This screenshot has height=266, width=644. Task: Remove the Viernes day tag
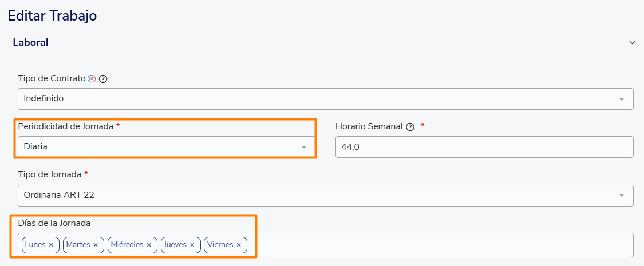pos(239,245)
